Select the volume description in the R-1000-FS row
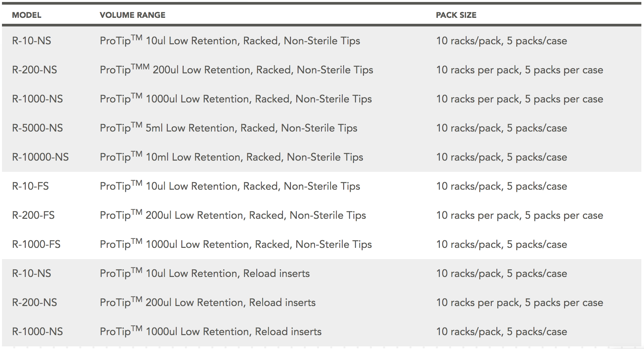 [236, 245]
